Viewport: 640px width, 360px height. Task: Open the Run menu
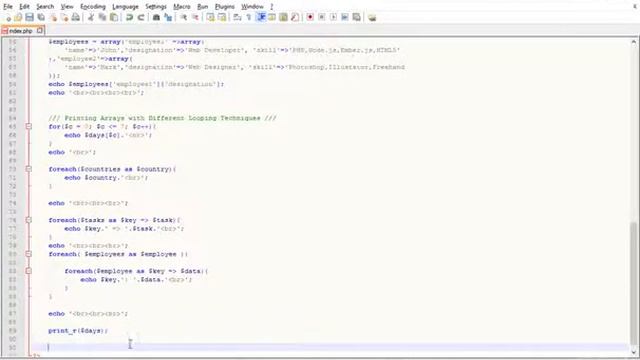(202, 7)
